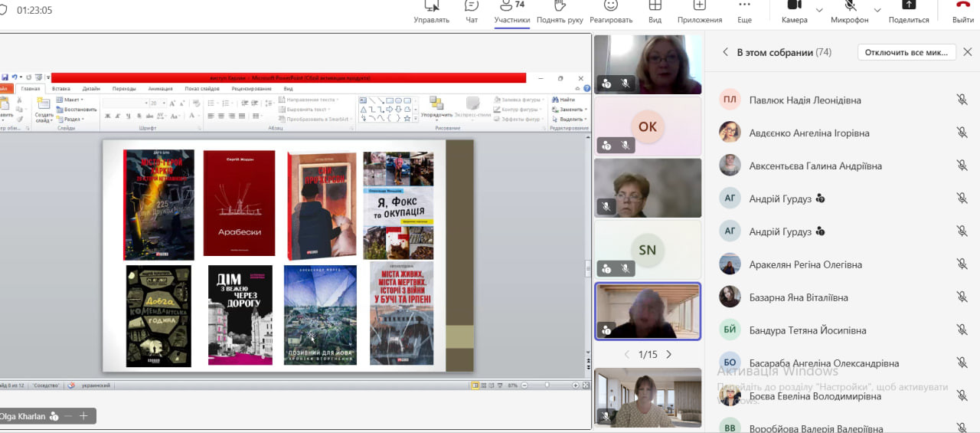Toggle the Microphone mute
This screenshot has width=980, height=433.
click(849, 11)
